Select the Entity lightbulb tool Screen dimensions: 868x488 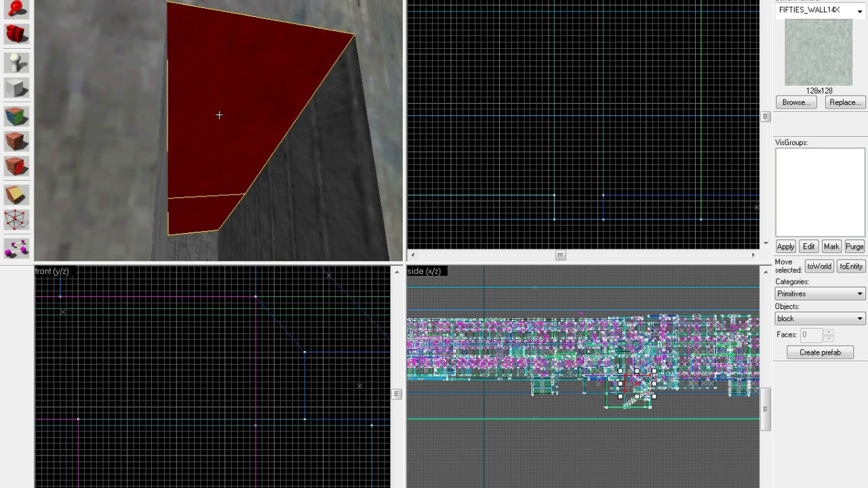pyautogui.click(x=16, y=62)
